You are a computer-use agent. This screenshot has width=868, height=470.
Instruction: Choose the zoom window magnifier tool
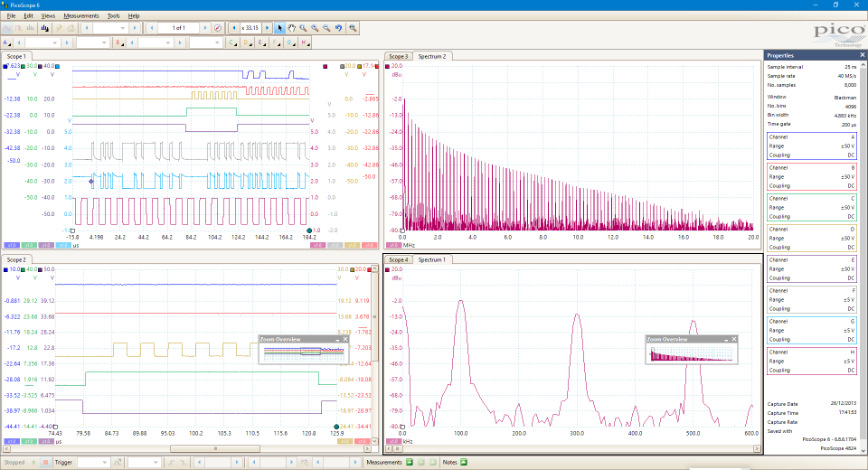304,28
